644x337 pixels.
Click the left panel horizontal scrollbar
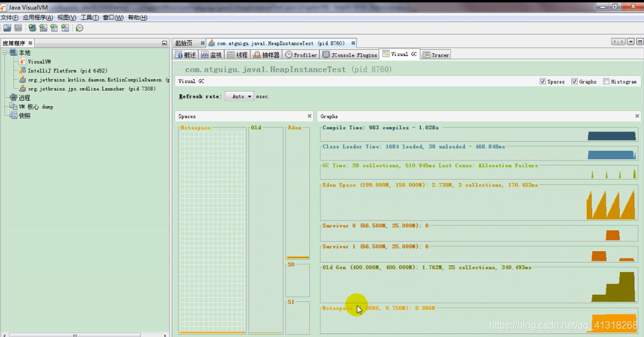(x=85, y=335)
